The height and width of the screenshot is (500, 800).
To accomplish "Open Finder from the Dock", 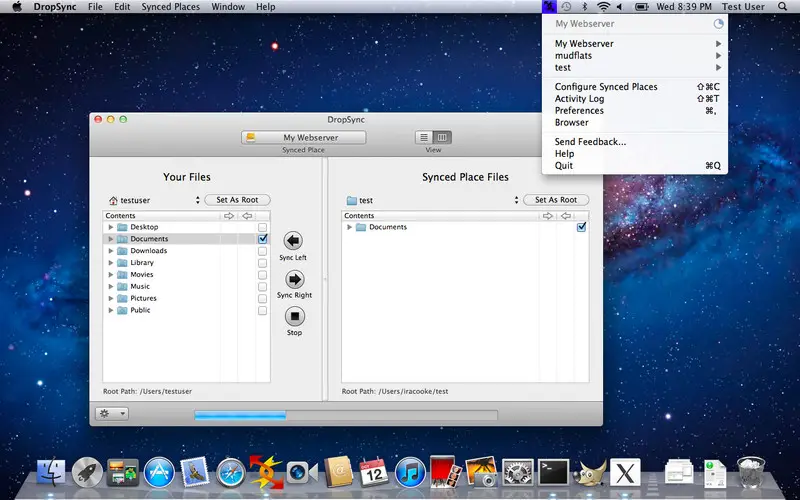I will (x=51, y=472).
